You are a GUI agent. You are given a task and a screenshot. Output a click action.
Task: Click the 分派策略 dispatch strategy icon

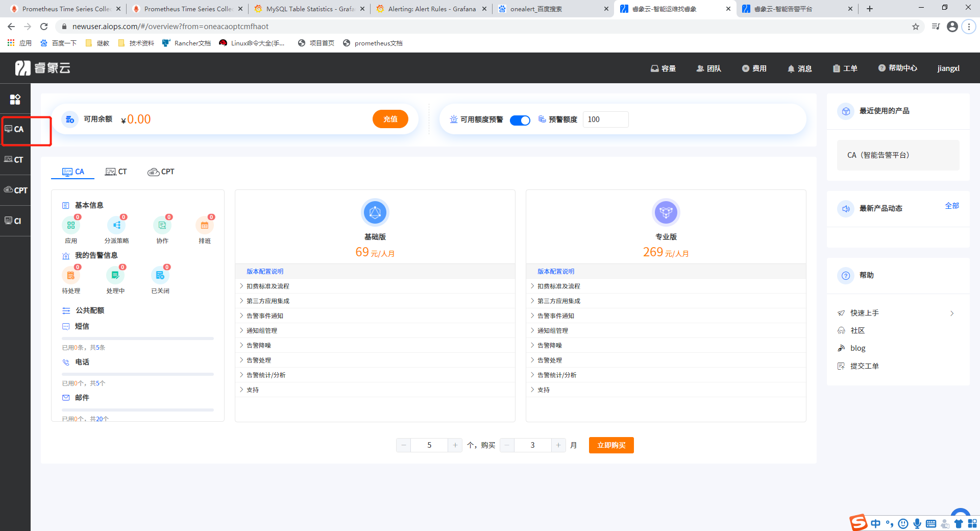(x=116, y=225)
